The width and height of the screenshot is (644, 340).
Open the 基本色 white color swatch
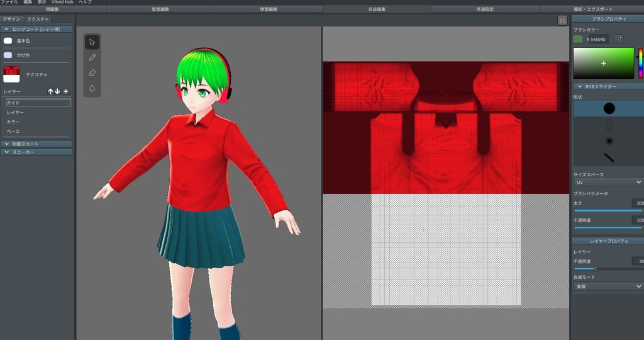(x=8, y=41)
